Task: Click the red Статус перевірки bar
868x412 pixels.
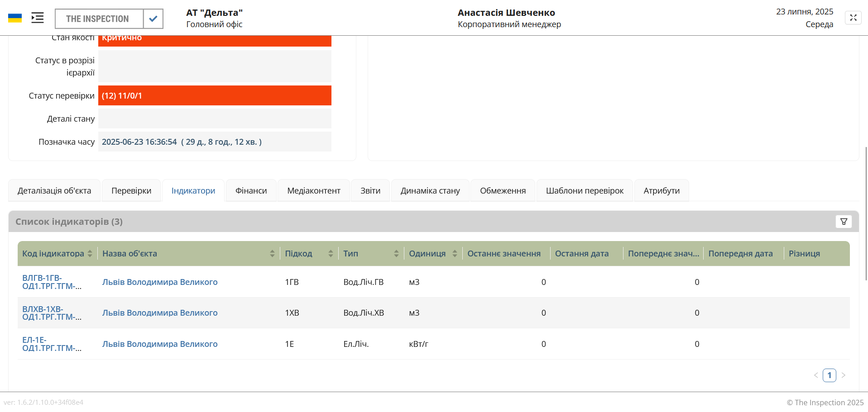Action: click(x=215, y=96)
